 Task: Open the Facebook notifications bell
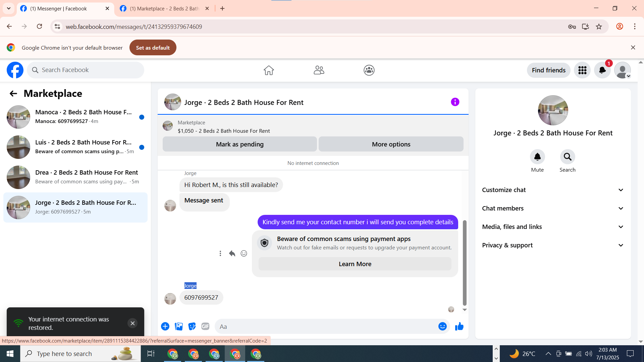pyautogui.click(x=602, y=70)
